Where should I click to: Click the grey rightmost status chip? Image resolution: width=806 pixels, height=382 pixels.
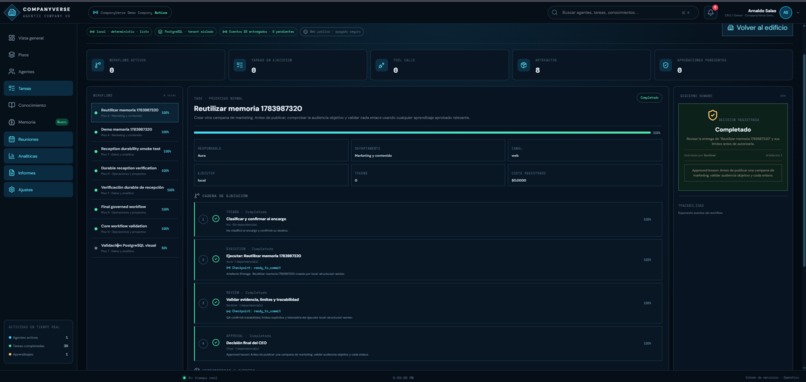332,31
